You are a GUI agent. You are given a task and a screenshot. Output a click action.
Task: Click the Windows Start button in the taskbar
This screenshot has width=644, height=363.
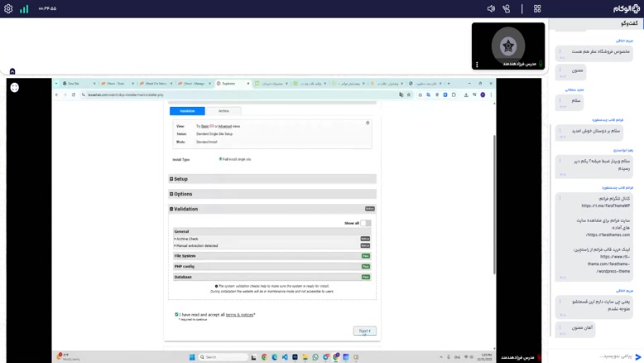point(192,357)
